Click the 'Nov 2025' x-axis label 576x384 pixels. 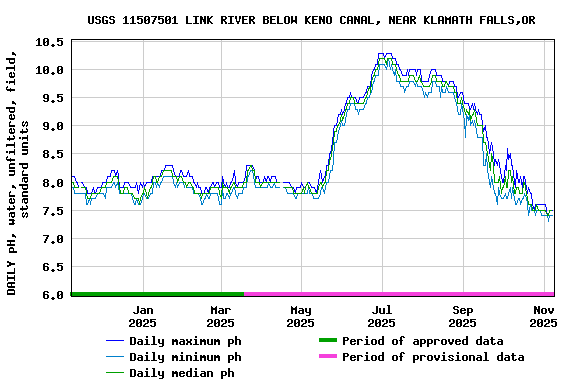[543, 317]
